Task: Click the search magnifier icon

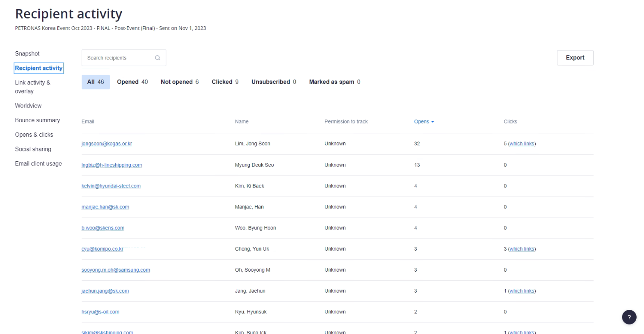Action: (x=158, y=58)
